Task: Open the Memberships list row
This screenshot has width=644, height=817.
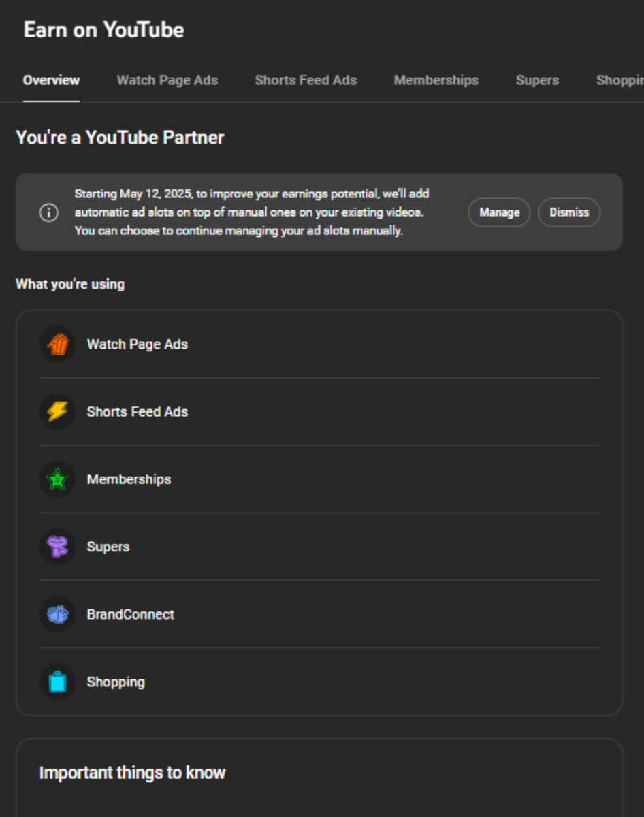Action: (x=319, y=479)
